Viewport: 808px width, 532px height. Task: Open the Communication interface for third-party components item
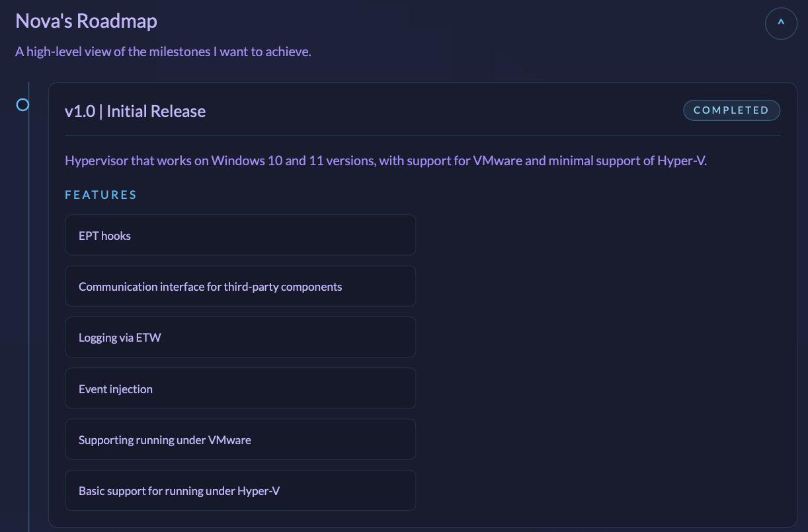pos(240,286)
